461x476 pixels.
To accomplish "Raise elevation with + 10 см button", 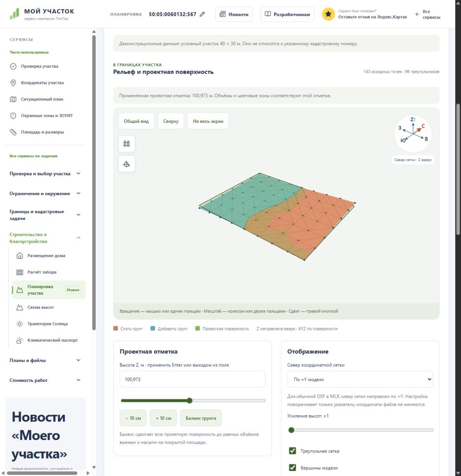I will pos(163,418).
